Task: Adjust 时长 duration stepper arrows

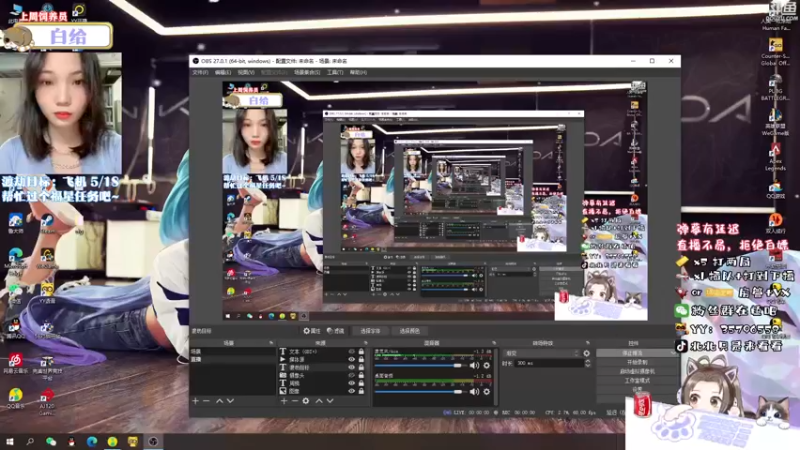Action: tap(588, 363)
